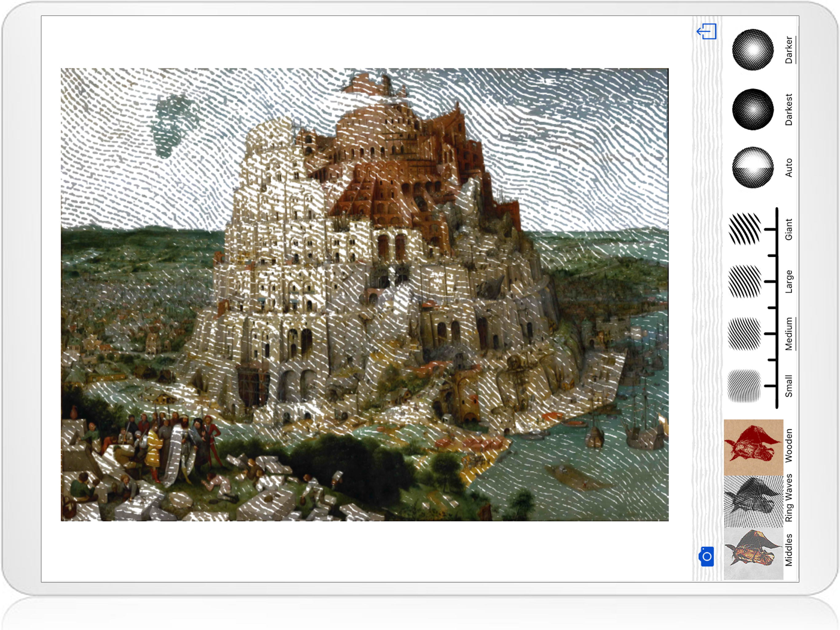Select the Darker shaded sphere icon

[753, 50]
